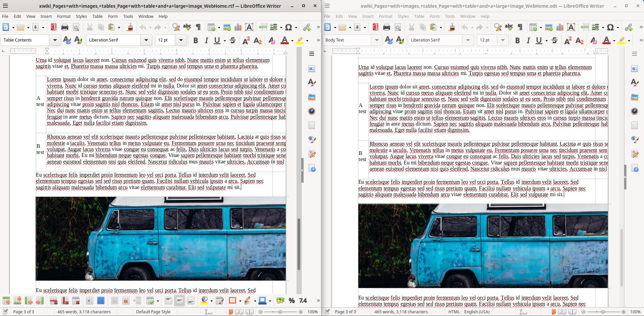Apply percent number format
The width and height of the screenshot is (644, 316).
pos(292,300)
